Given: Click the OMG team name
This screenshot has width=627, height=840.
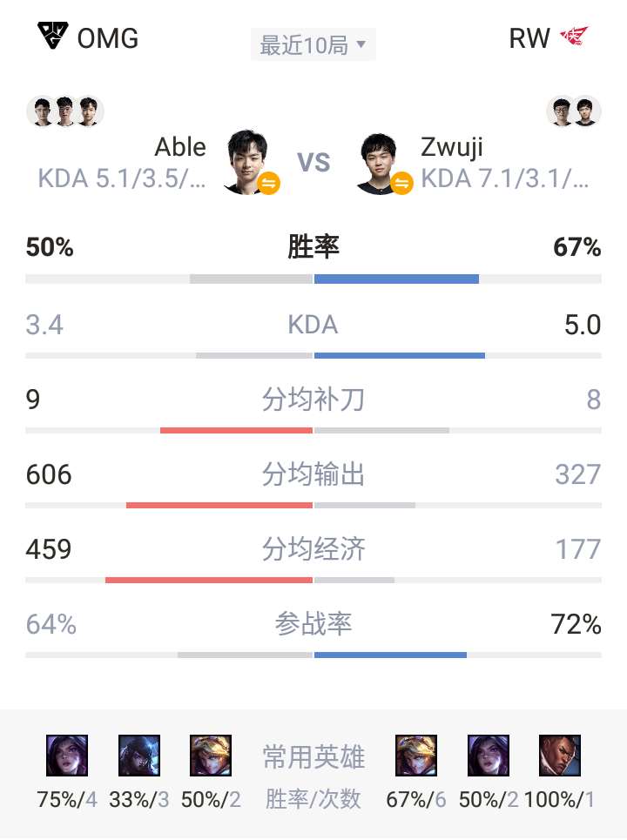Looking at the screenshot, I should click(108, 38).
